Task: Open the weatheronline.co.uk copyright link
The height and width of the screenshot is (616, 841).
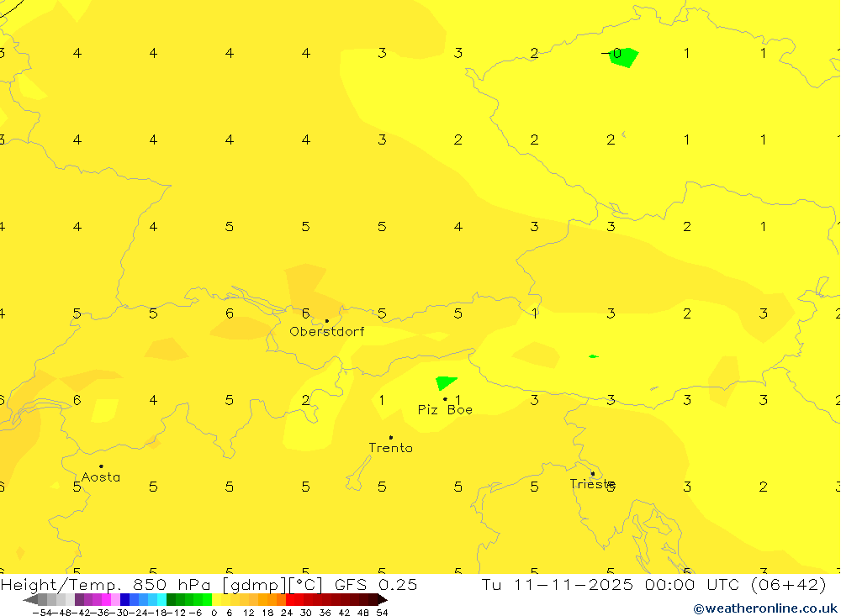Action: 765,608
